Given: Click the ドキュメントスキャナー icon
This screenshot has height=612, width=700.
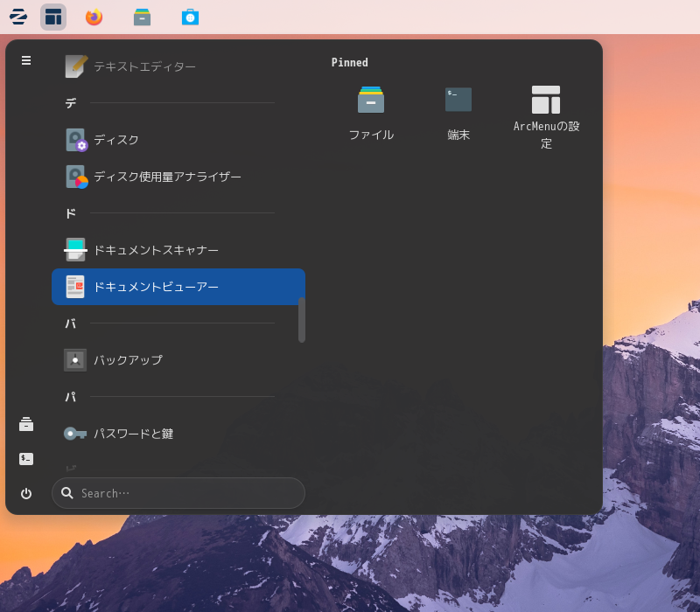Looking at the screenshot, I should point(75,250).
